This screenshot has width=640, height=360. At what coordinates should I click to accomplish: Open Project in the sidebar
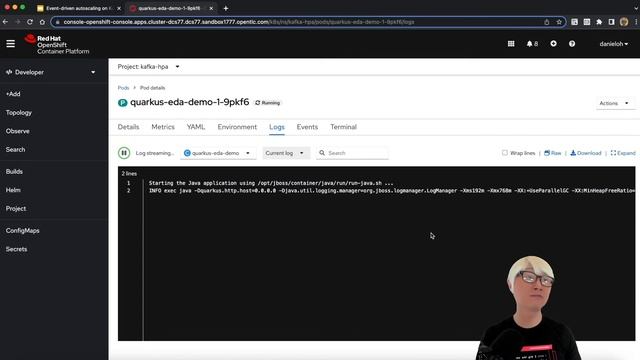pyautogui.click(x=16, y=208)
